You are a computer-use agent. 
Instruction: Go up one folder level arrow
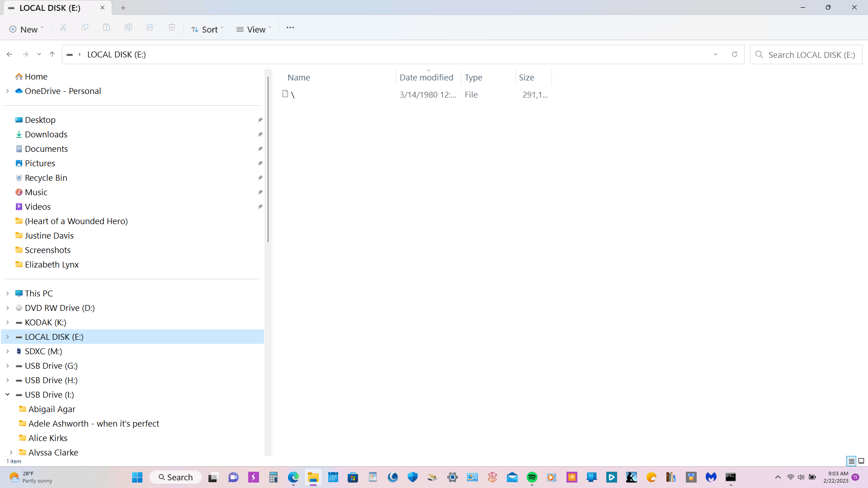pyautogui.click(x=52, y=54)
